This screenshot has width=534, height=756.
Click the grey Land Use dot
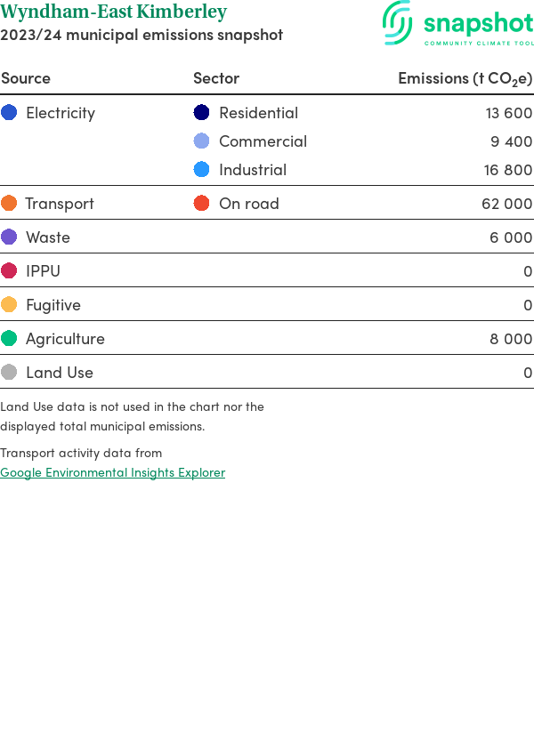pos(9,373)
